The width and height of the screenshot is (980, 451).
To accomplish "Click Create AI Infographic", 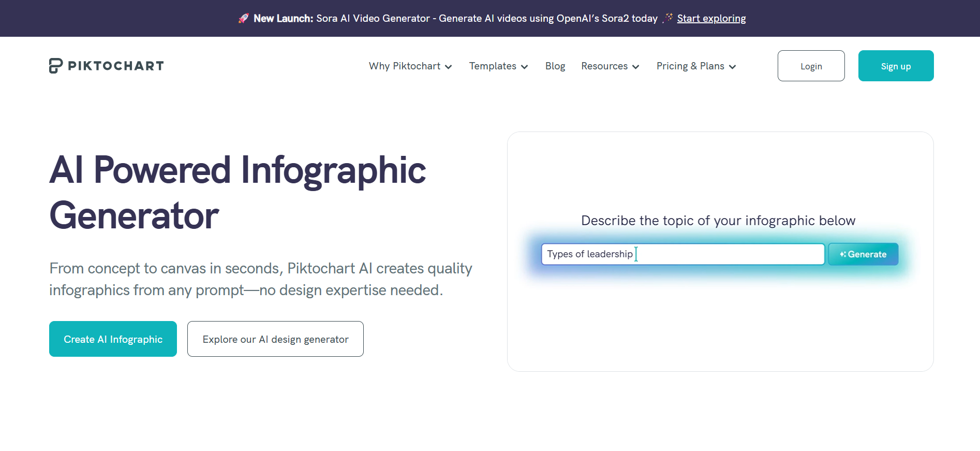I will click(x=112, y=339).
